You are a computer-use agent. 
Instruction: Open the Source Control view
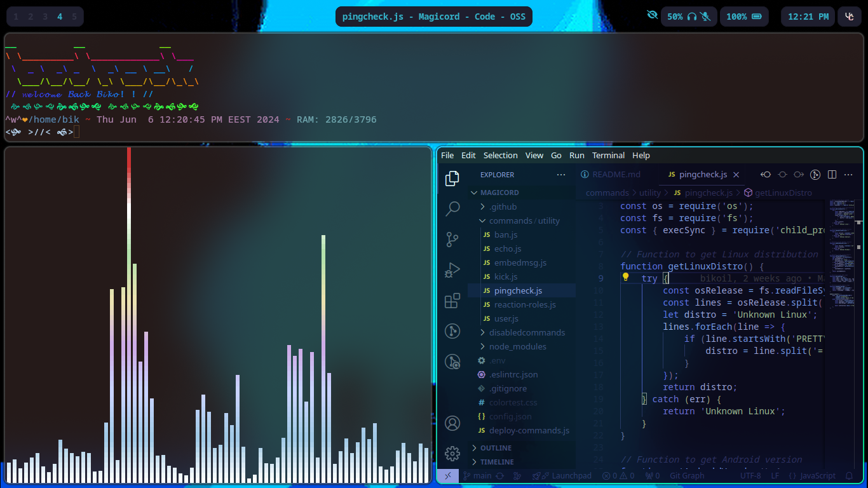pos(452,239)
